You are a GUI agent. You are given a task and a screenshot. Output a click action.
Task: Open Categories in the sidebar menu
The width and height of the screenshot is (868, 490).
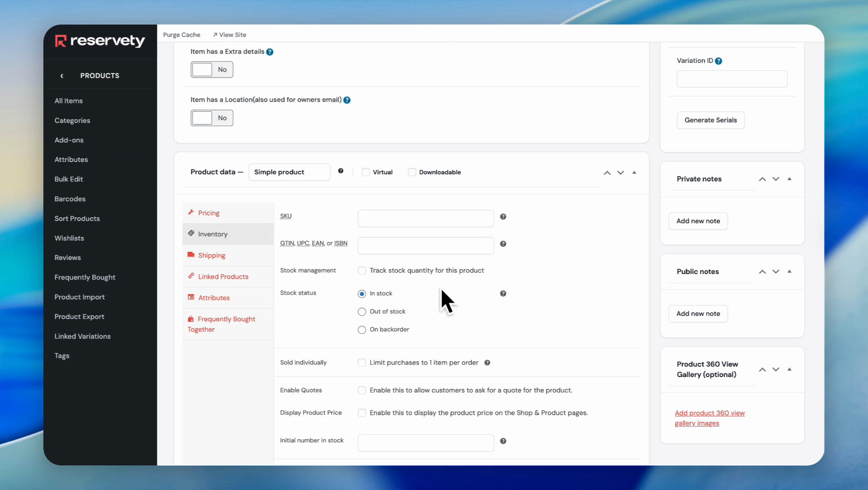tap(72, 121)
